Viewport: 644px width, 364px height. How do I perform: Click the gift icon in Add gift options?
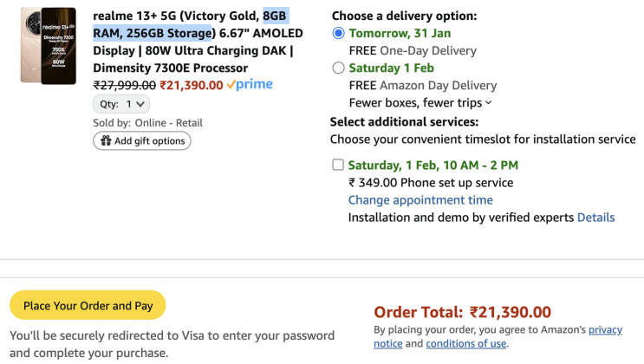(x=106, y=141)
